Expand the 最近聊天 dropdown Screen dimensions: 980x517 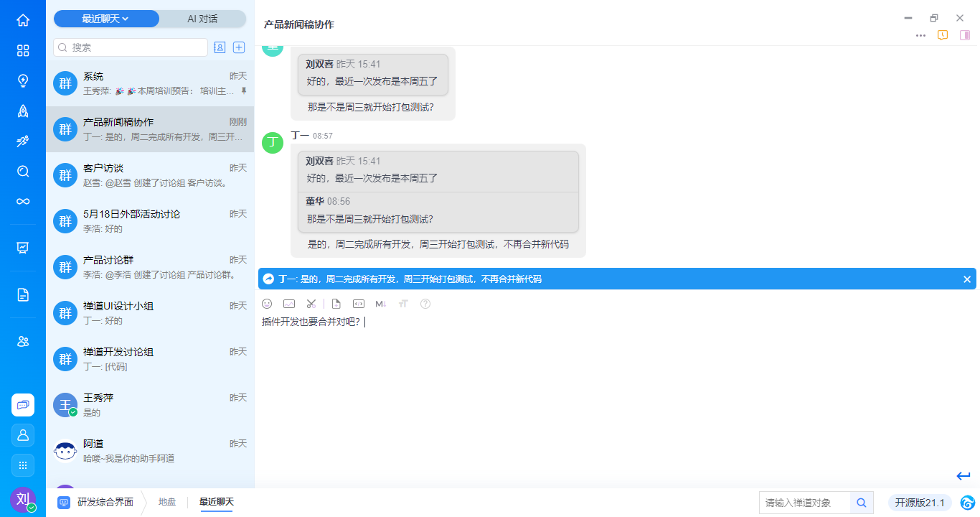point(105,19)
